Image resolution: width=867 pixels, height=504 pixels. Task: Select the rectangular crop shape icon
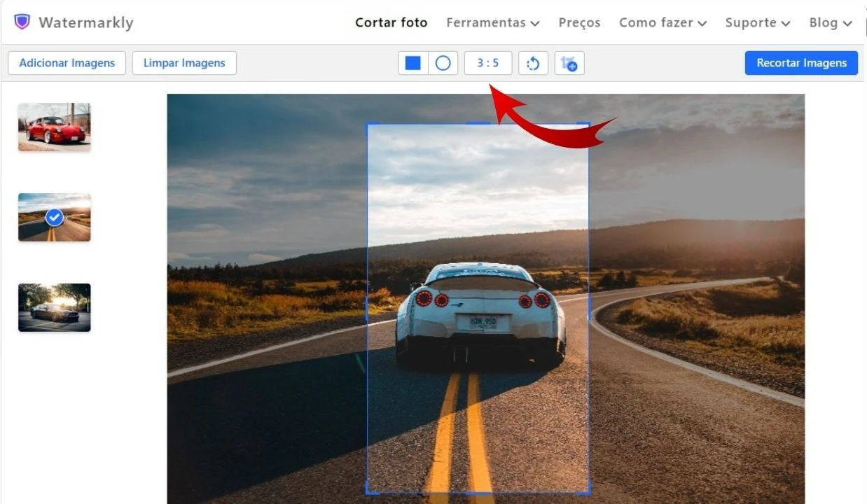click(x=413, y=62)
